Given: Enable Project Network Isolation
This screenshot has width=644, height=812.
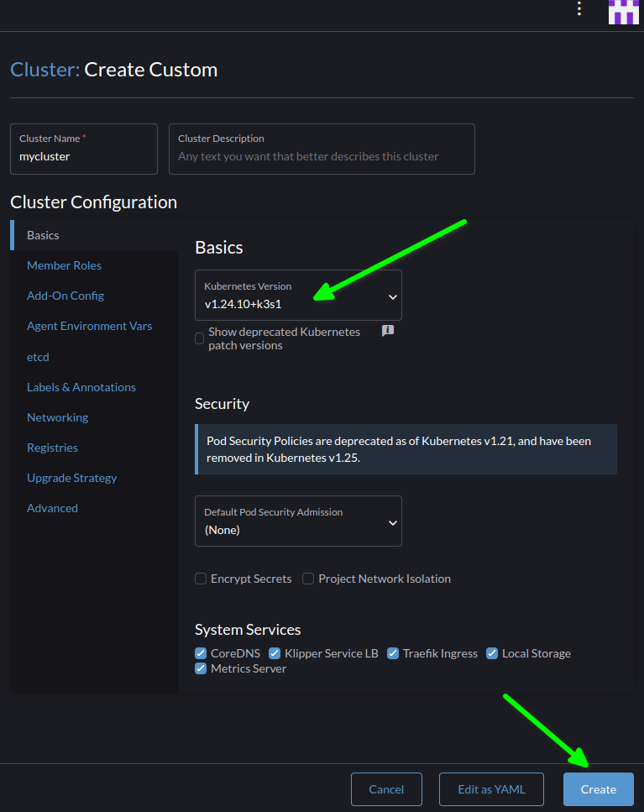Looking at the screenshot, I should coord(308,579).
